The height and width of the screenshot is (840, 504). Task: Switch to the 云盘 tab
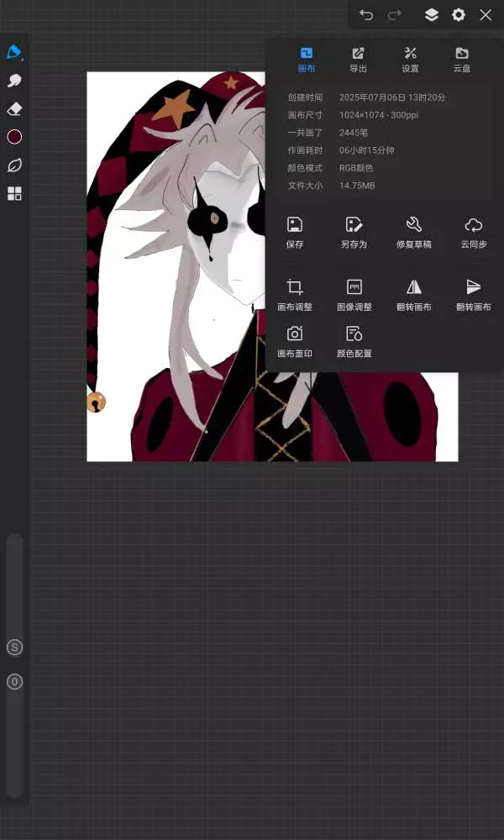point(462,60)
